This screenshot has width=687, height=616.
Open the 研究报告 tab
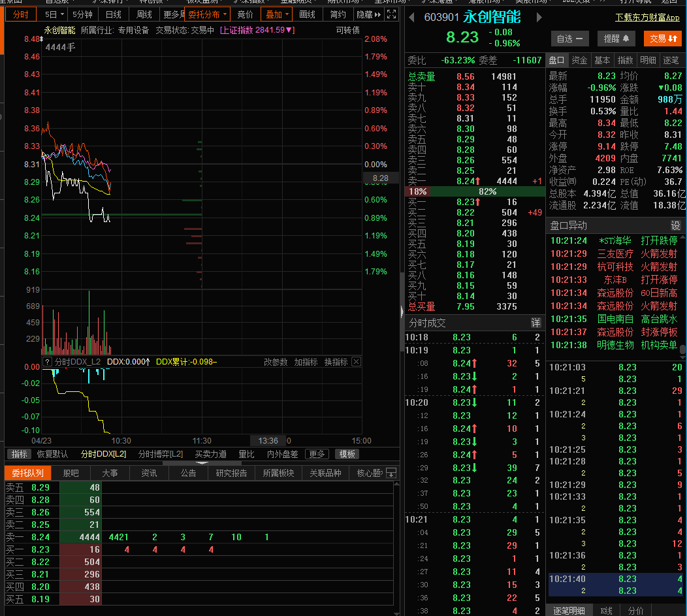click(231, 473)
